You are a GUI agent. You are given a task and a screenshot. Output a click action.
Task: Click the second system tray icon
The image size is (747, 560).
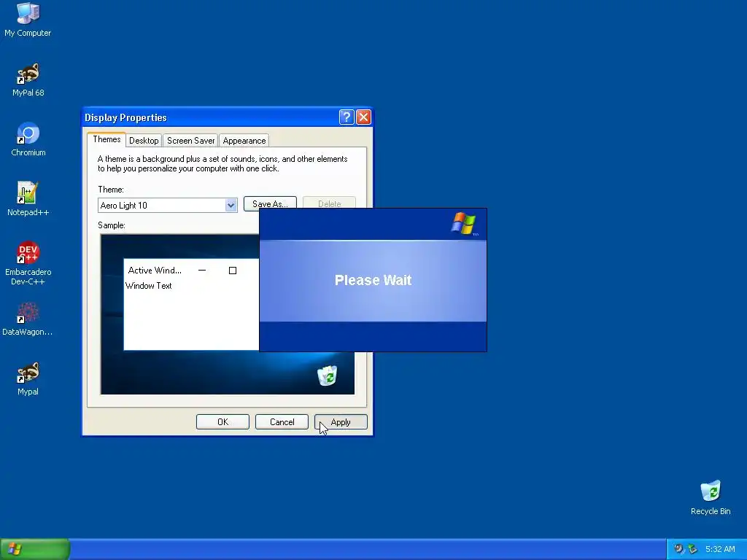pos(693,549)
